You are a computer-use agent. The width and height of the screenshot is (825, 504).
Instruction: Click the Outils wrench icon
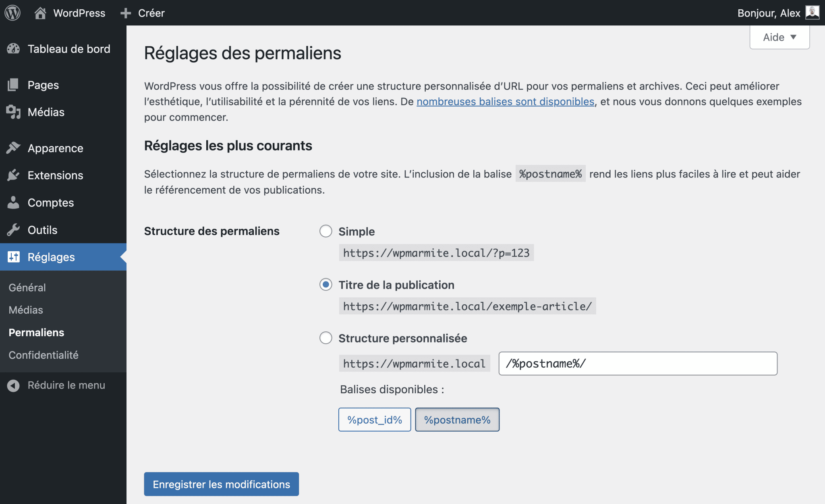pyautogui.click(x=13, y=230)
